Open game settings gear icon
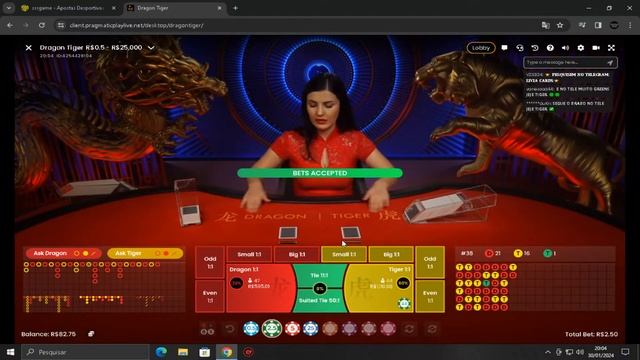The height and width of the screenshot is (360, 640). click(x=581, y=48)
